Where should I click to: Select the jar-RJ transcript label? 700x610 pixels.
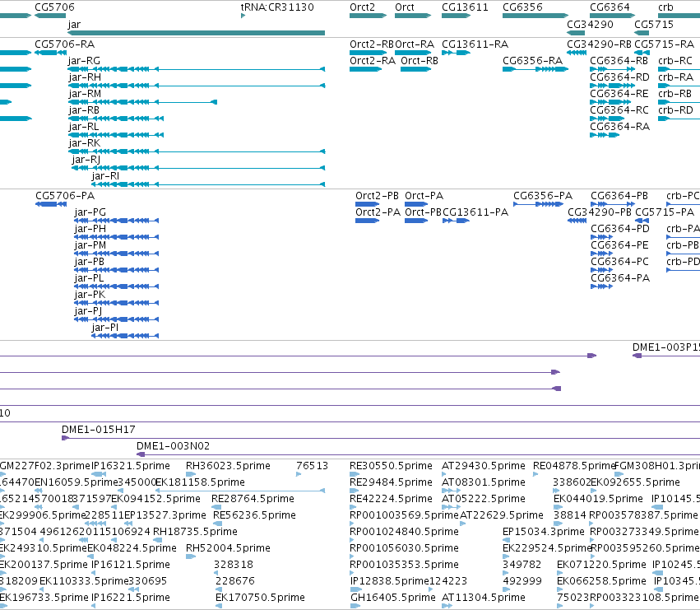pyautogui.click(x=86, y=160)
